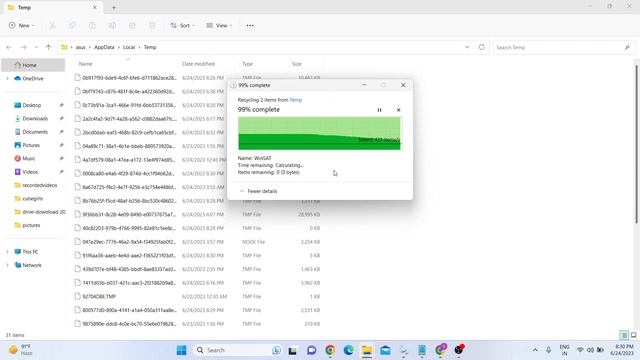Image resolution: width=640 pixels, height=360 pixels.
Task: Click the taskbar Search box
Action: tap(237, 350)
